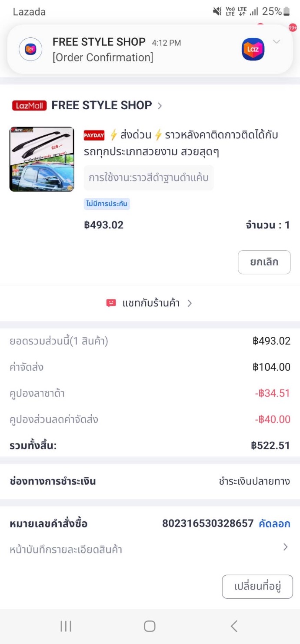Expand the Order Confirmation notification chevron

point(277,42)
